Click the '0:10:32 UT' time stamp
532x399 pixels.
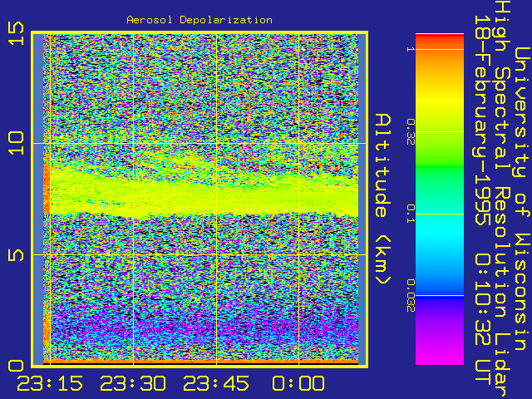pyautogui.click(x=482, y=319)
